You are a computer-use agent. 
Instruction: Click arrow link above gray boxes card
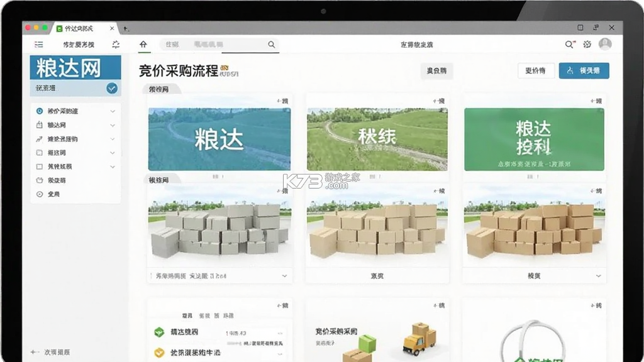pos(282,191)
